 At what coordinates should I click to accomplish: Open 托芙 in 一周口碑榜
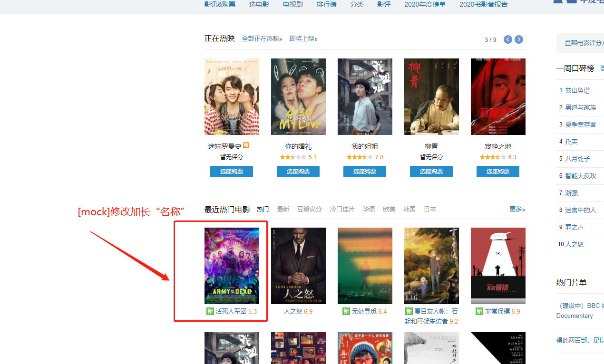point(571,142)
